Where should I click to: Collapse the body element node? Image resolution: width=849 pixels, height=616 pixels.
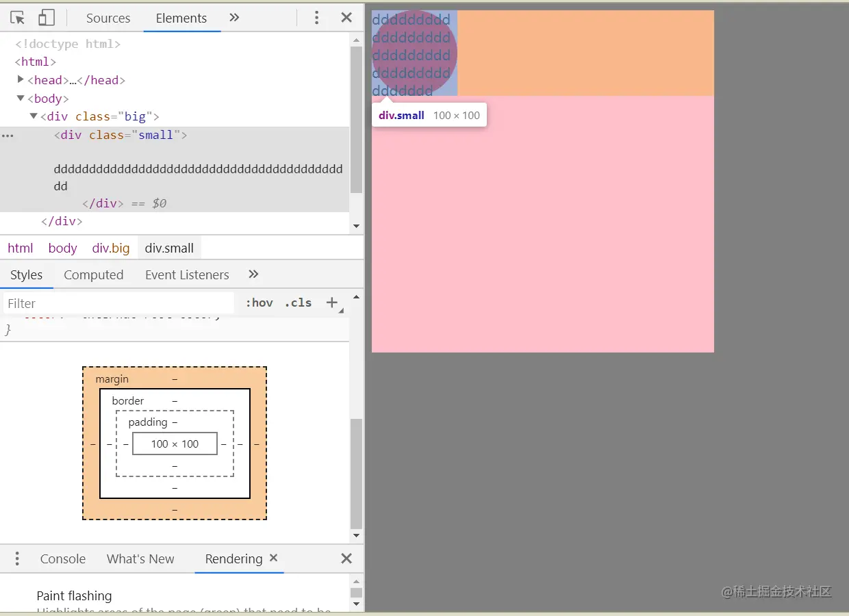21,99
